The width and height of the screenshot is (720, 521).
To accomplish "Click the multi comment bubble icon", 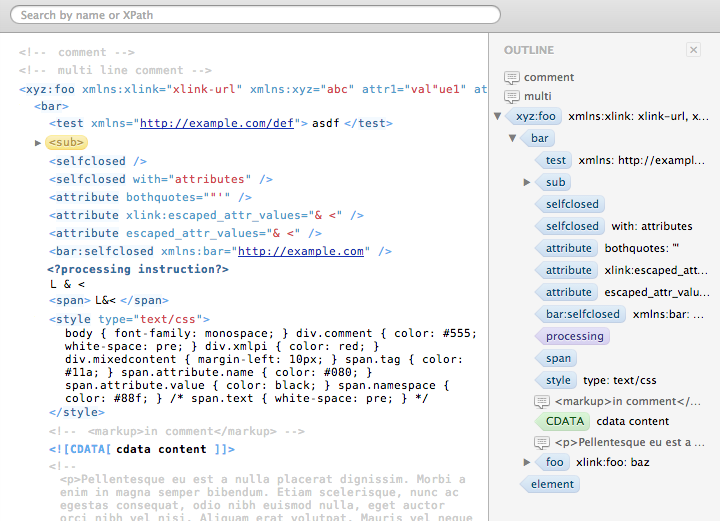I will [512, 96].
